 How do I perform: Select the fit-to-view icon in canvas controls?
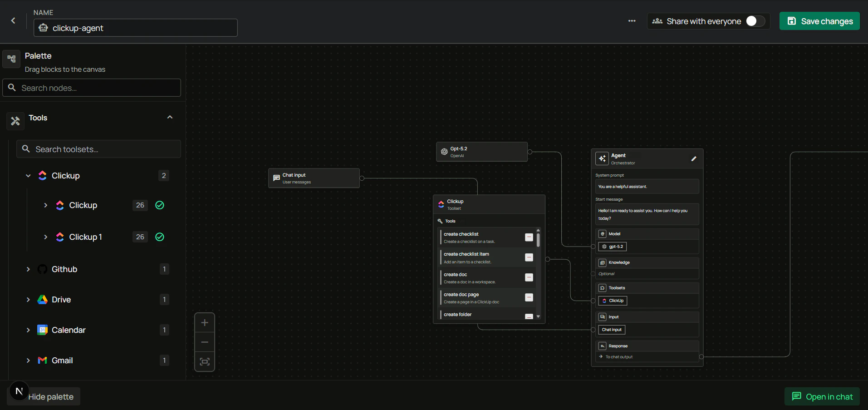click(204, 361)
